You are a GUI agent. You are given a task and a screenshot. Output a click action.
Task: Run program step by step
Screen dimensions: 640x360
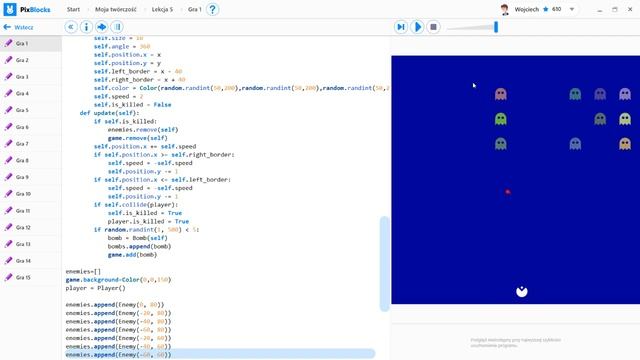(401, 27)
